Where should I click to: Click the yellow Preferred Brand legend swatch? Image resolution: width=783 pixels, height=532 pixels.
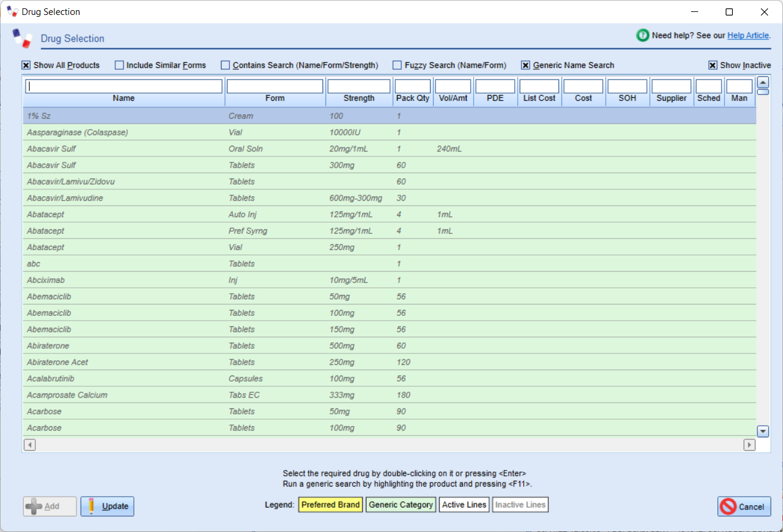(330, 505)
